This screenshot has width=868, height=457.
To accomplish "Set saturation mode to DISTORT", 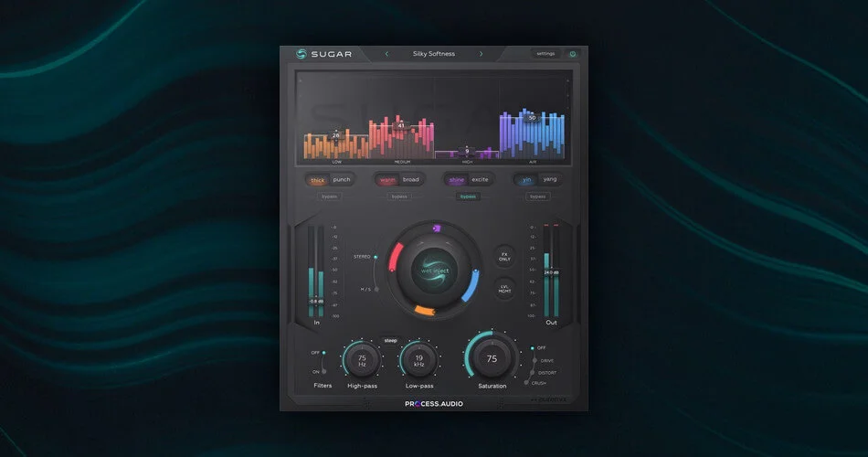I will click(x=544, y=373).
